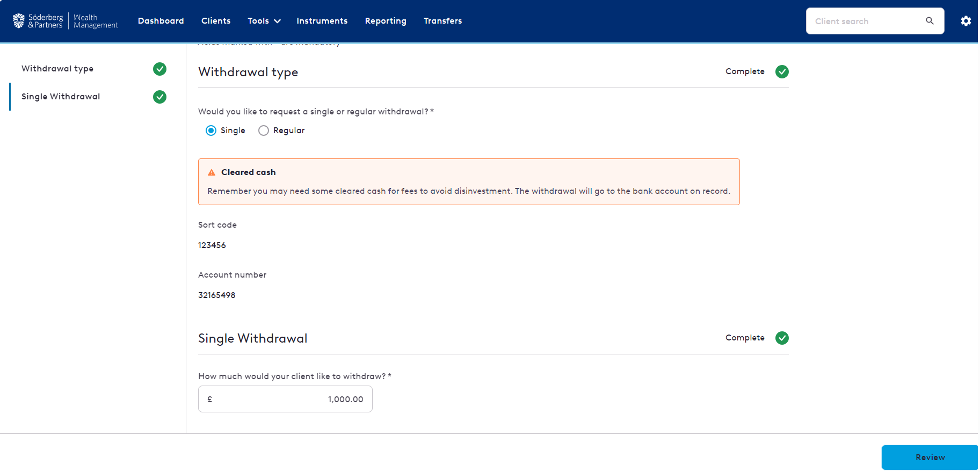The width and height of the screenshot is (980, 472).
Task: Expand the Tools dropdown menu
Action: (x=264, y=21)
